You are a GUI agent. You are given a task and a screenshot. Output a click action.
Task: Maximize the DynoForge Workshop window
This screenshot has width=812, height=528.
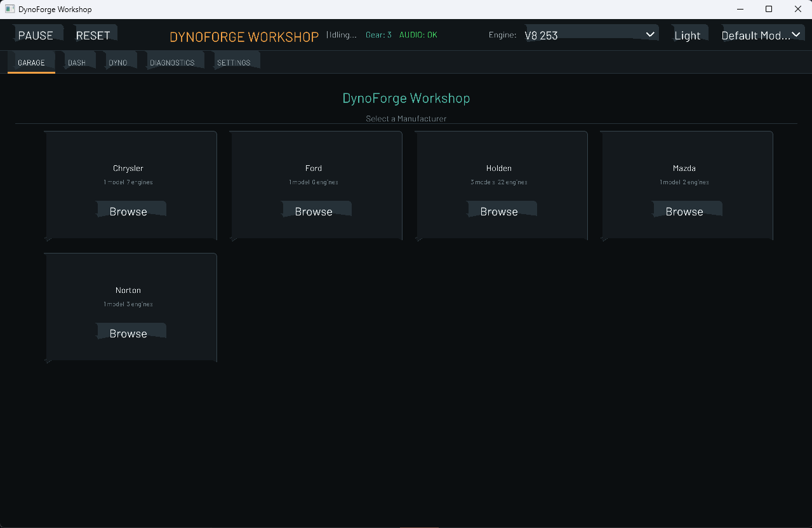[769, 9]
